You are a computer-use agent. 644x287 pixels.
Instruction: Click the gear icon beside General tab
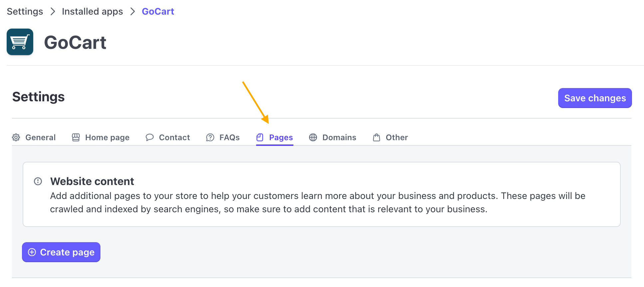click(x=16, y=137)
